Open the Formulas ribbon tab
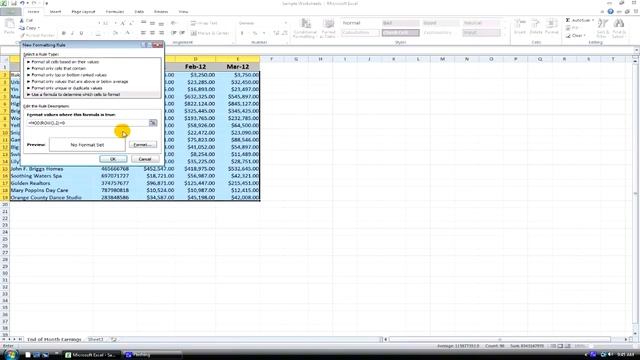Screen dimensions: 640x360 pos(115,12)
